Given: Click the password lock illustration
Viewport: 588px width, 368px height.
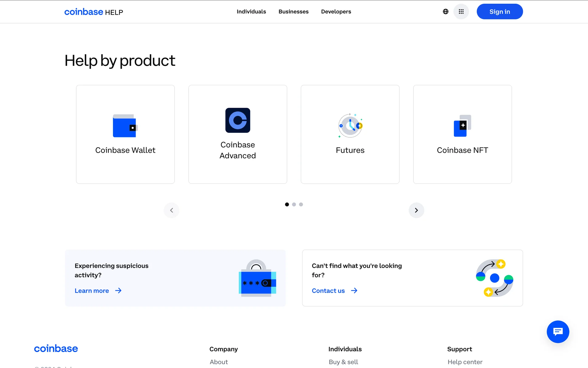Looking at the screenshot, I should tap(257, 278).
